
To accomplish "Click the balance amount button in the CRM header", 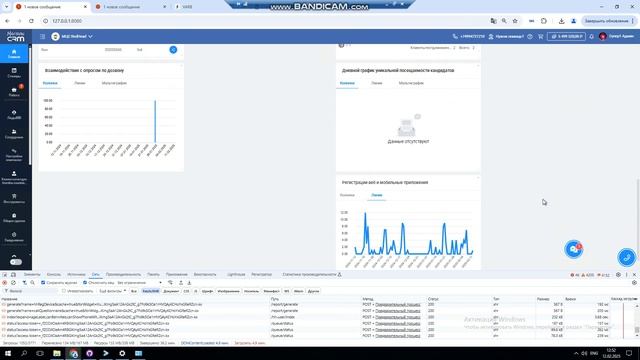I will click(567, 36).
